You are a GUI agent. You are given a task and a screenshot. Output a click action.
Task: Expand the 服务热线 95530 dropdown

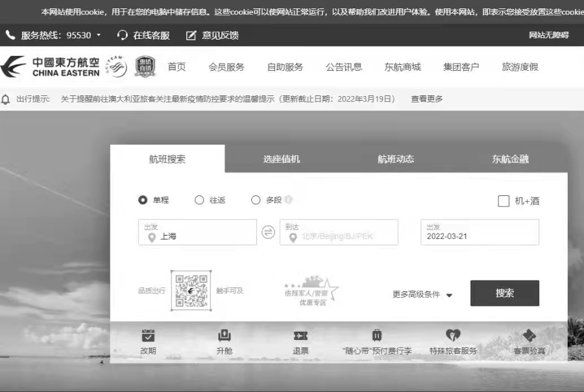tap(99, 35)
